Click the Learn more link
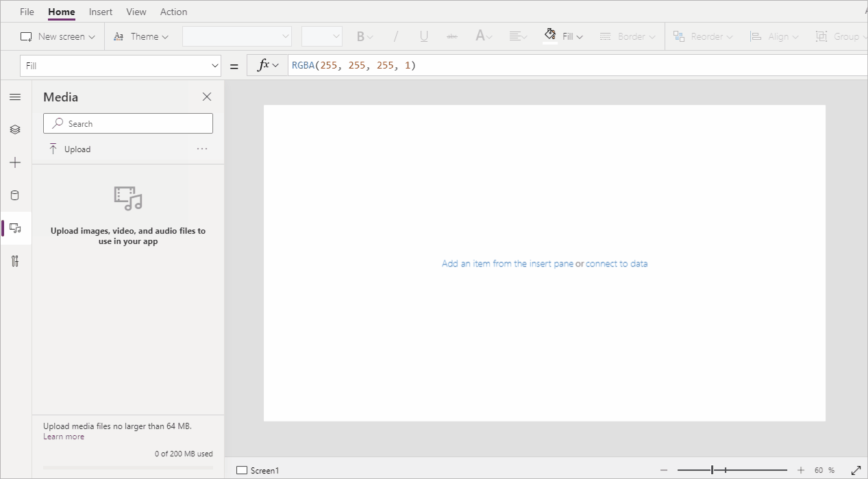 point(64,437)
